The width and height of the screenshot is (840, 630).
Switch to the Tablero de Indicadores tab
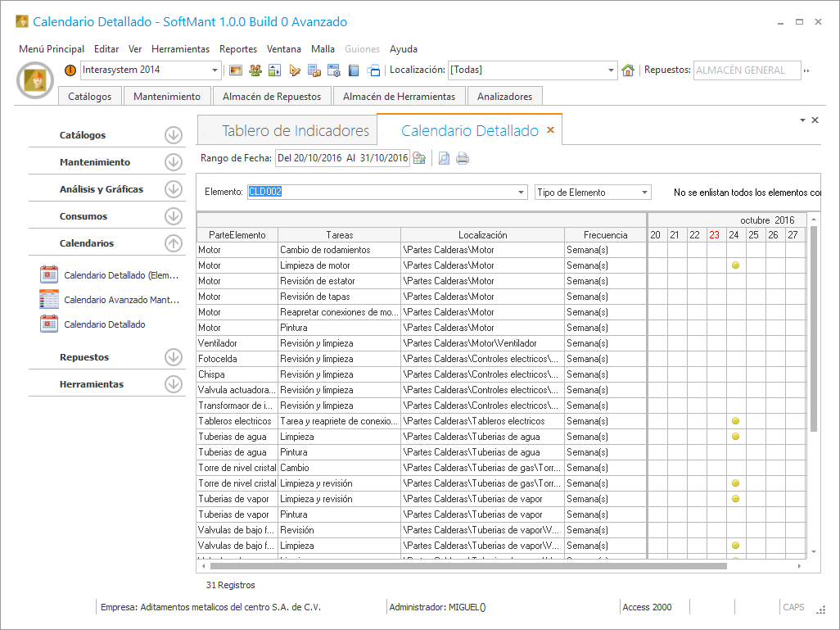(x=296, y=131)
